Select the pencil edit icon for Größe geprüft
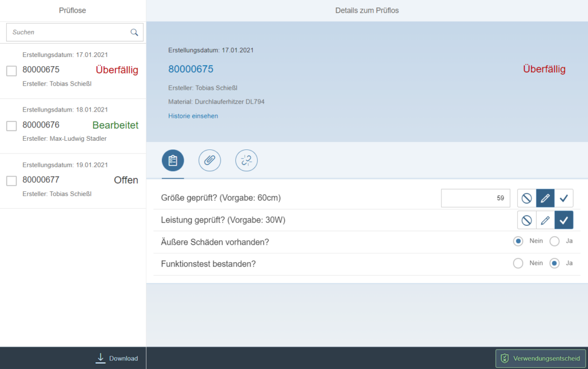The image size is (588, 369). tap(545, 198)
